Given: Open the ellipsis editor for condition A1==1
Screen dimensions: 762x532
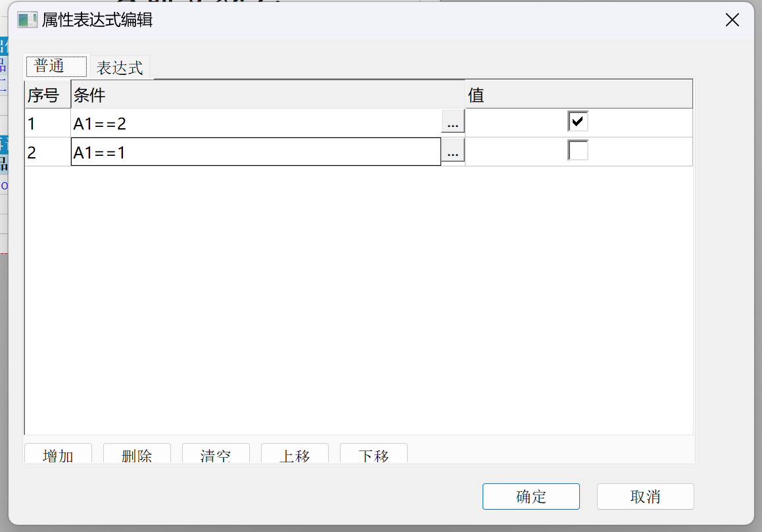Looking at the screenshot, I should pyautogui.click(x=452, y=152).
